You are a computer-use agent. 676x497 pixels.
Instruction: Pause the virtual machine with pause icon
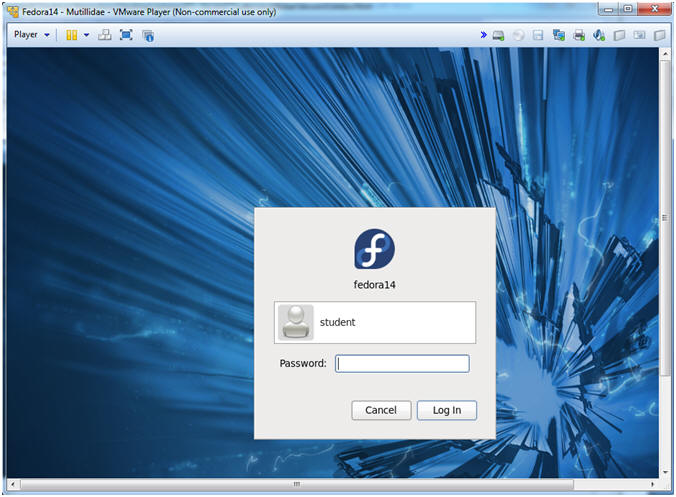coord(72,35)
